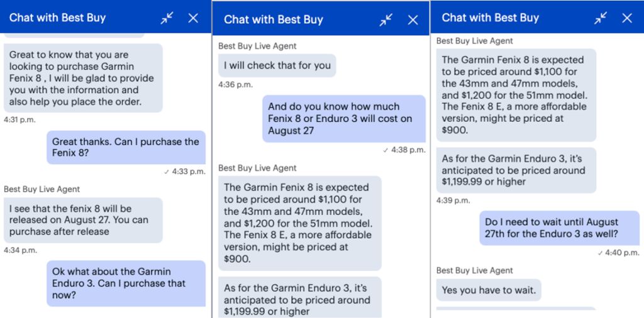Click the "Great to know" agent greeting message
The width and height of the screenshot is (644, 318).
tap(83, 78)
